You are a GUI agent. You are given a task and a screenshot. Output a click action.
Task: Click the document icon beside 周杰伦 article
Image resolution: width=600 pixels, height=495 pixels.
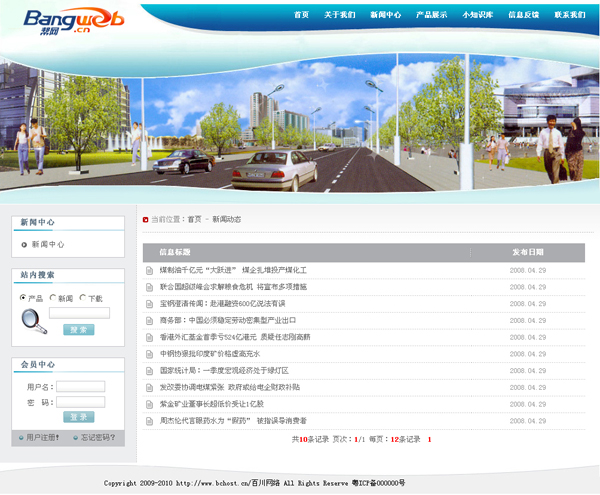[x=150, y=421]
